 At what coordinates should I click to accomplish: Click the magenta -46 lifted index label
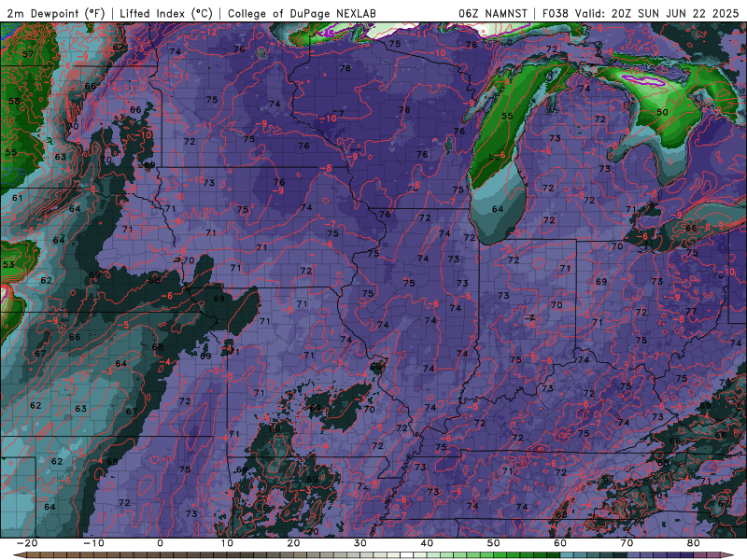click(328, 34)
